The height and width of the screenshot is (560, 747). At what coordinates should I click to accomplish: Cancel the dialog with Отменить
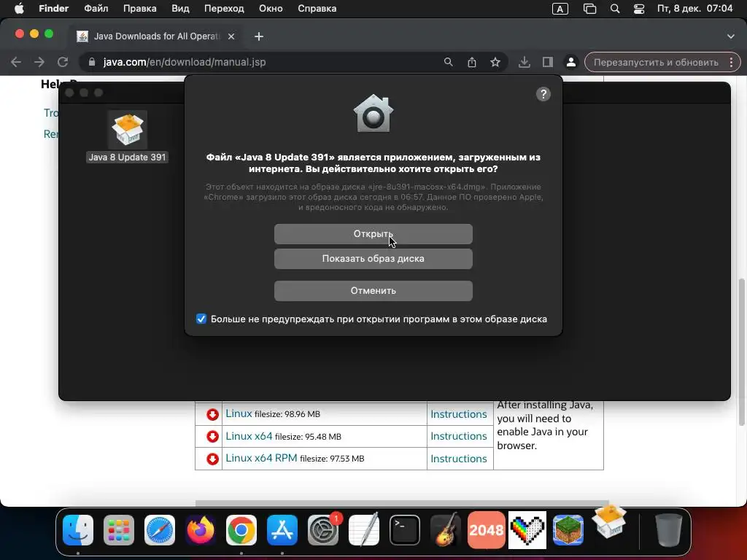[x=373, y=290]
